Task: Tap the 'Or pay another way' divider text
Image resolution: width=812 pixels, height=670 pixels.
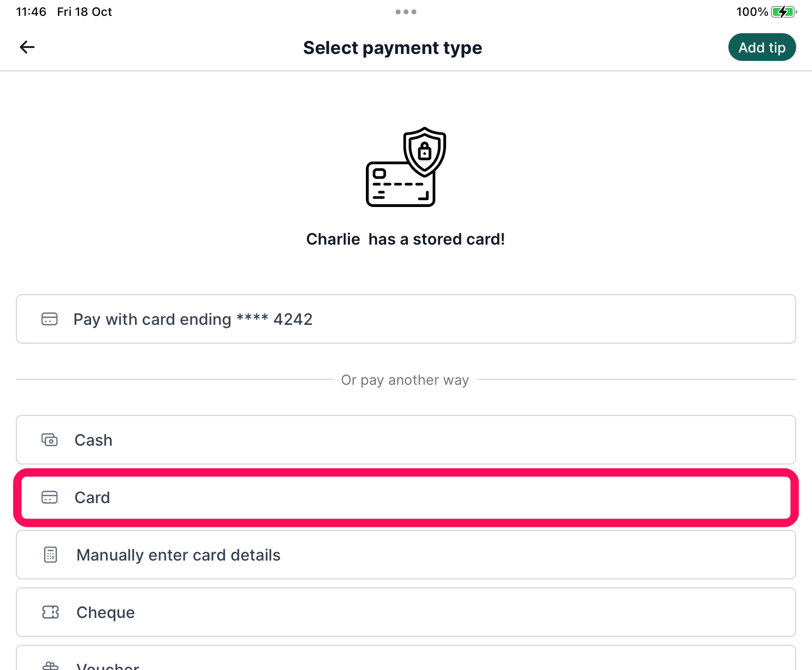Action: click(x=405, y=380)
